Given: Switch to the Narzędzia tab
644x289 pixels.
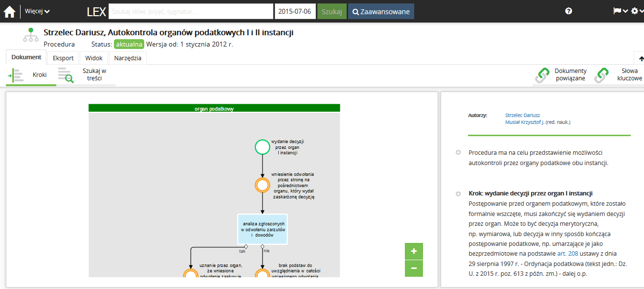Looking at the screenshot, I should coord(128,58).
